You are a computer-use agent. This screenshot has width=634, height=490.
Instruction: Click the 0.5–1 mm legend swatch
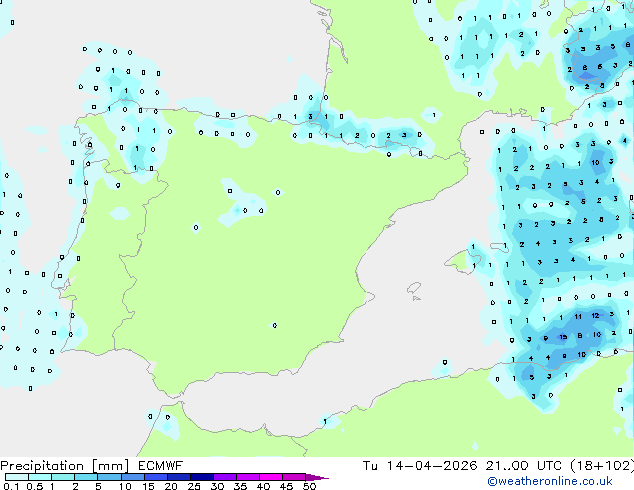point(40,477)
